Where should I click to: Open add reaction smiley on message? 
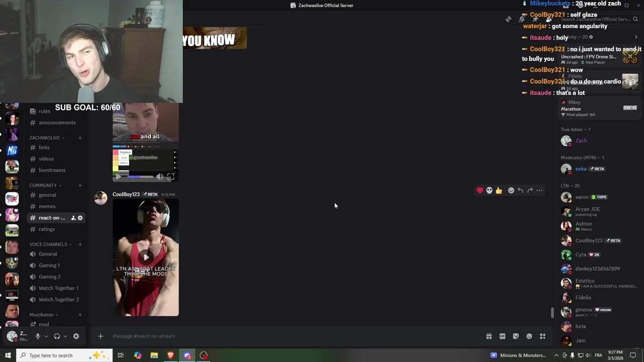511,191
